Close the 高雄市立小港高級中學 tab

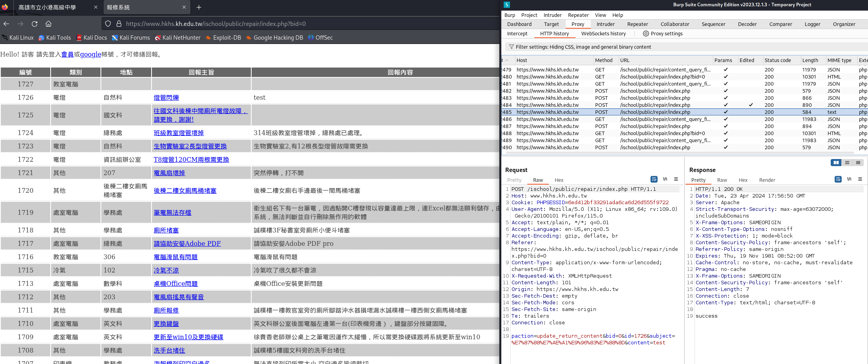[x=96, y=7]
